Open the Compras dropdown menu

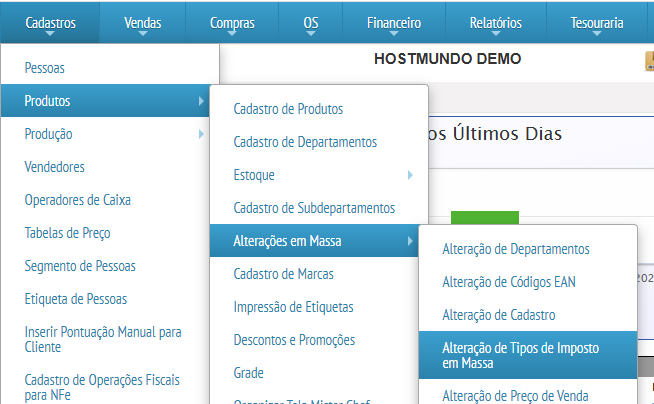point(232,22)
